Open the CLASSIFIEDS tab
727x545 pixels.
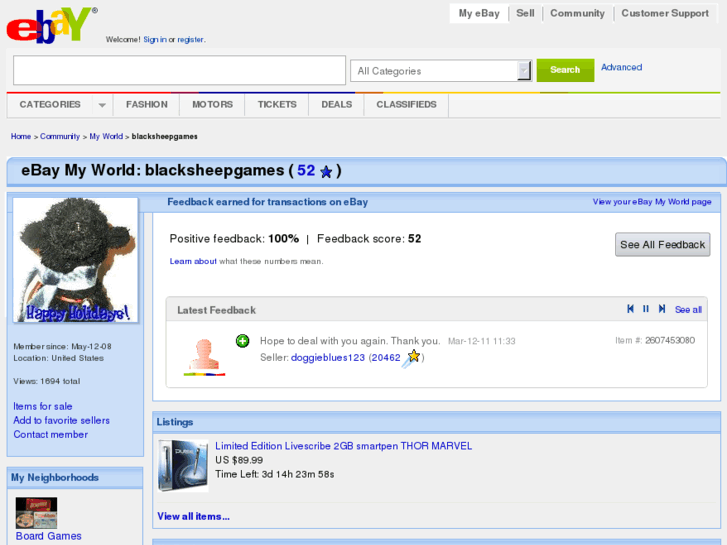click(406, 105)
